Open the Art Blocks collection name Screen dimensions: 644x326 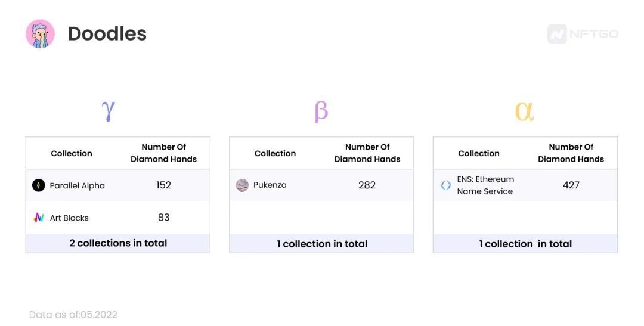[69, 218]
